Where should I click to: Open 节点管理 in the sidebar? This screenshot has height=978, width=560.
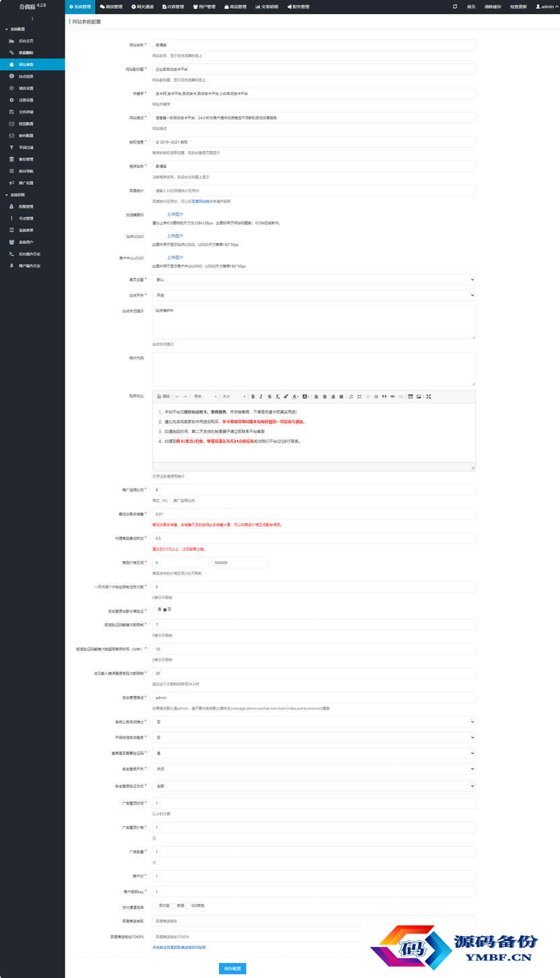click(x=32, y=219)
